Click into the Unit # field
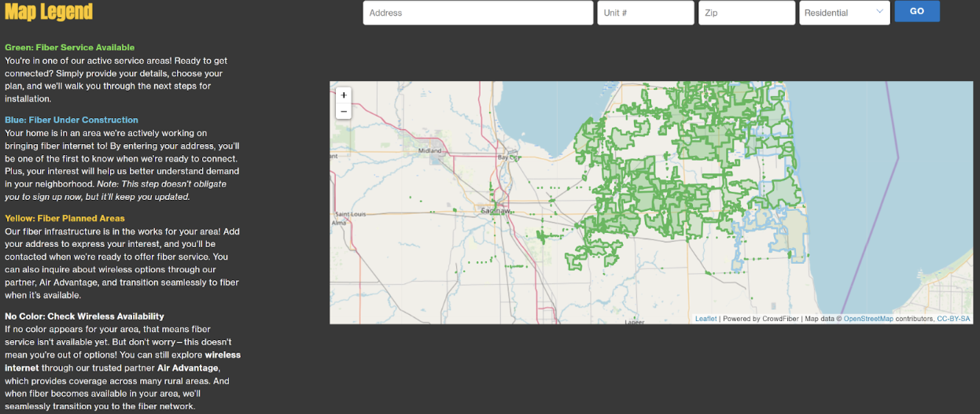The image size is (980, 414). point(645,13)
